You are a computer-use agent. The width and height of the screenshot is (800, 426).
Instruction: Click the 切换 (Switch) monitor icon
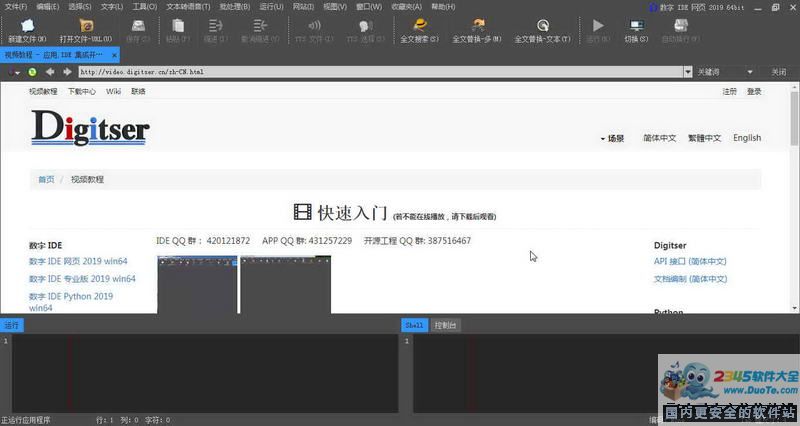(636, 26)
